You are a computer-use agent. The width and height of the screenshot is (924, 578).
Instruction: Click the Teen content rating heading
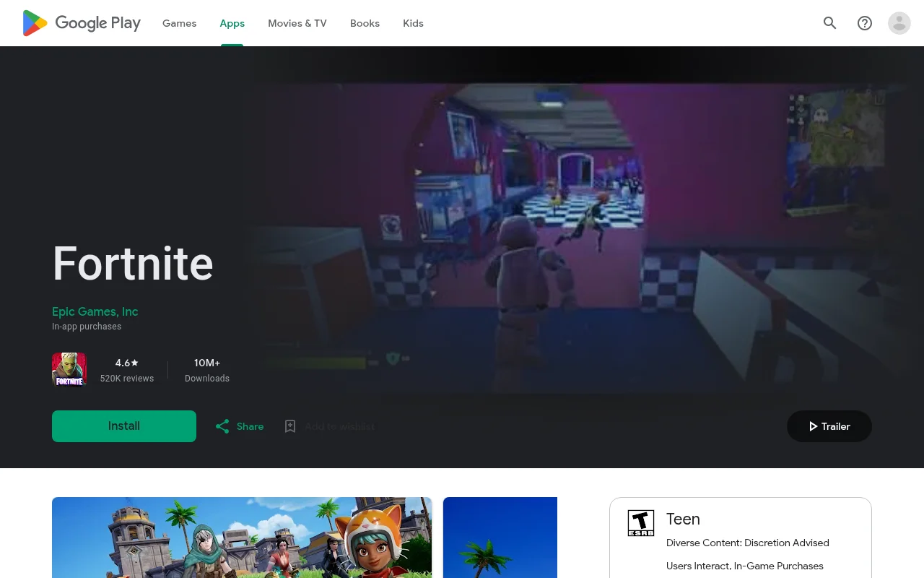tap(683, 519)
